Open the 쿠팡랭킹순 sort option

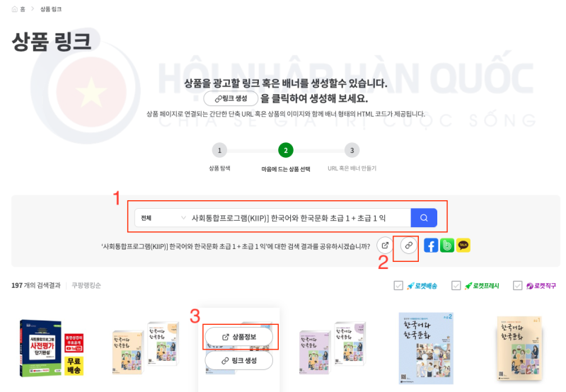[x=86, y=286]
